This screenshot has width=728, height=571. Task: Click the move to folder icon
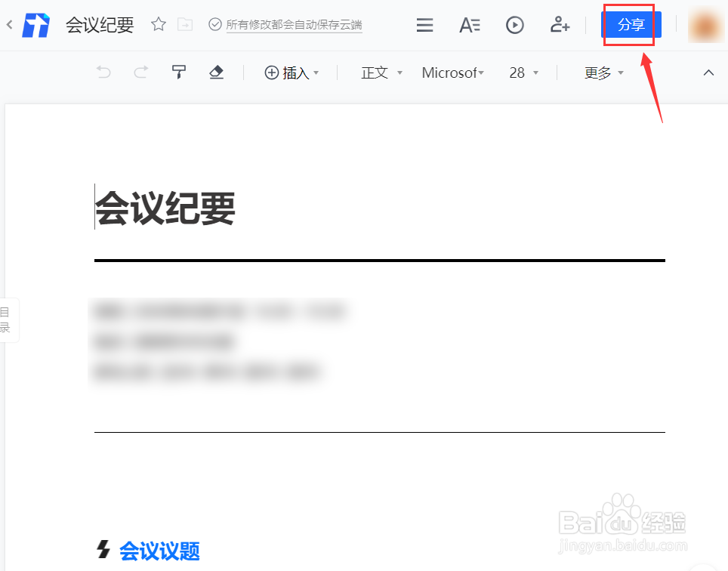tap(185, 23)
